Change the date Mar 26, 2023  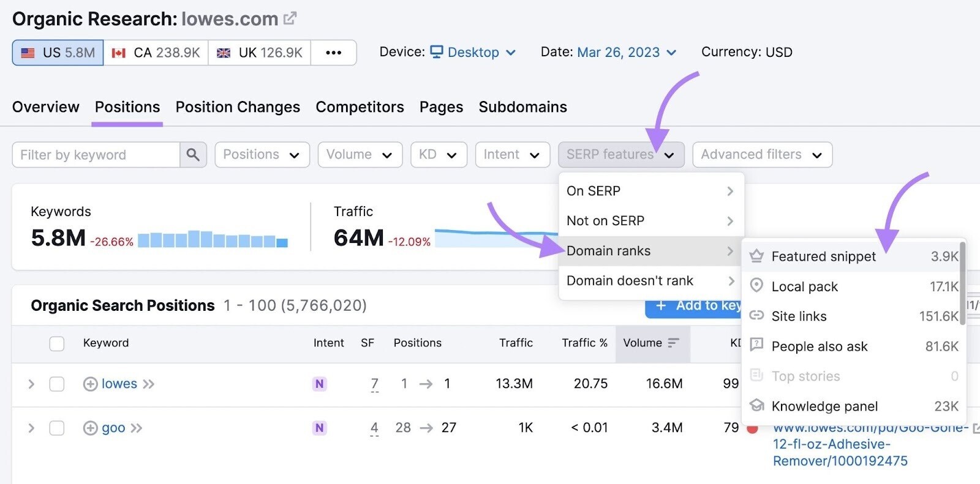pos(627,52)
